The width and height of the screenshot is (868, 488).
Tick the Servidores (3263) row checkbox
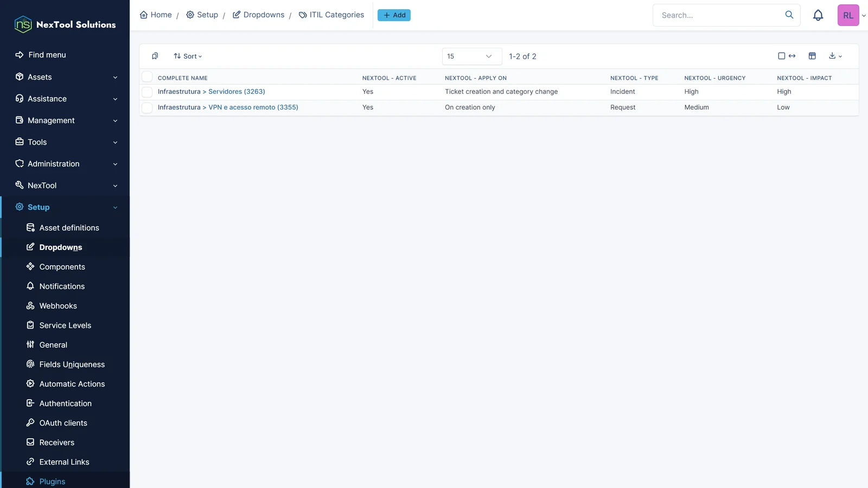click(147, 92)
